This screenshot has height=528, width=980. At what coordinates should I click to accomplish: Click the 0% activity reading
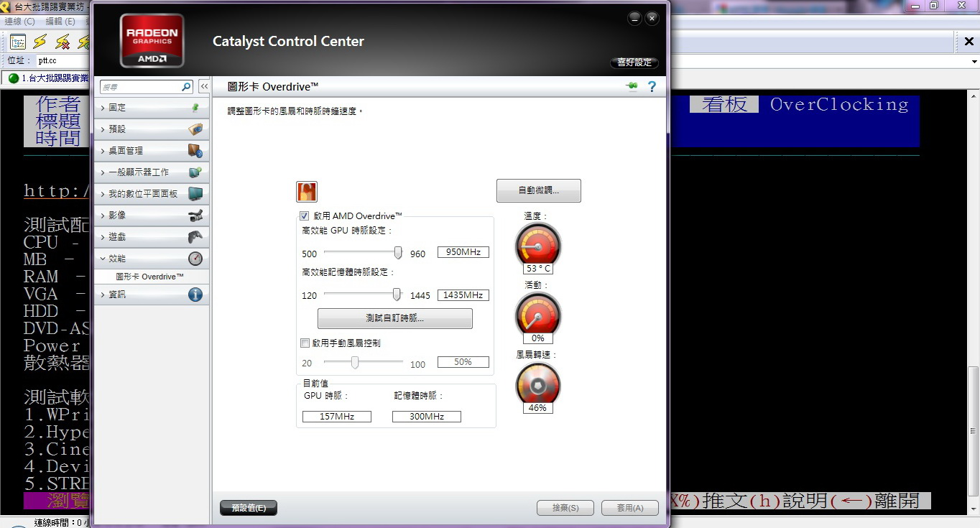pos(538,338)
